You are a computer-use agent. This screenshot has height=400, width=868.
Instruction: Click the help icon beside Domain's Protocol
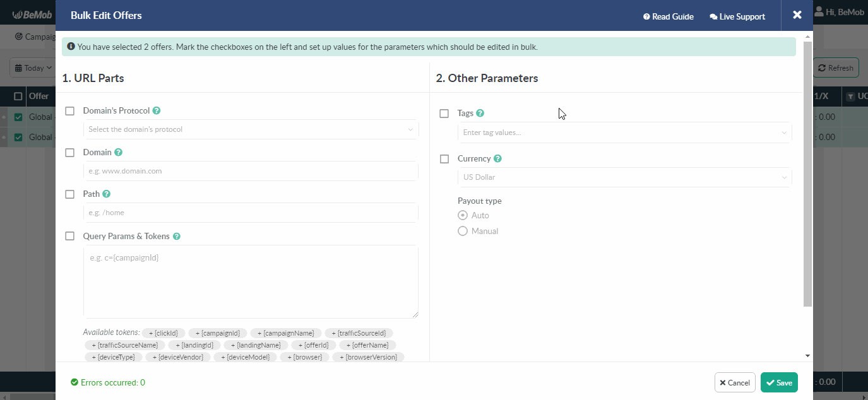click(158, 110)
